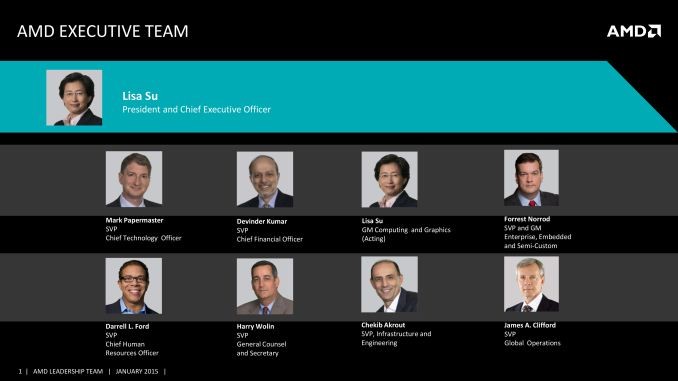Select 'and Secretary' text under Harry Wolin
The width and height of the screenshot is (678, 381).
[257, 353]
